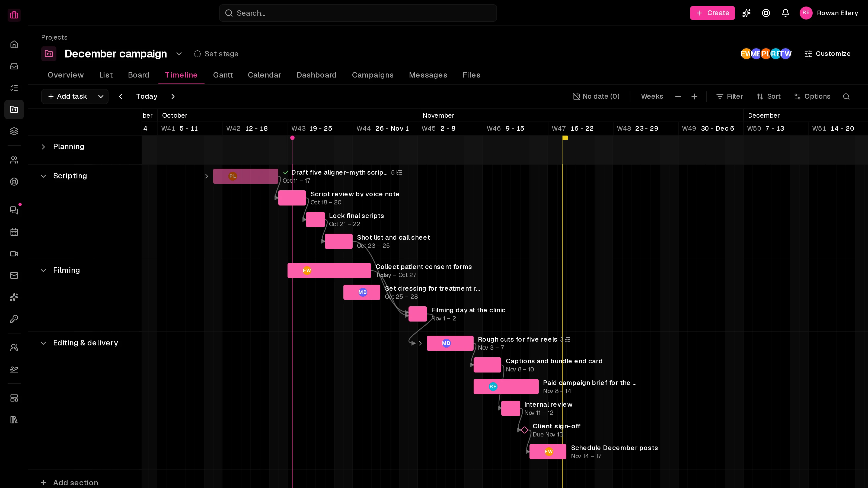
Task: Click in the Search input field
Action: (x=358, y=13)
